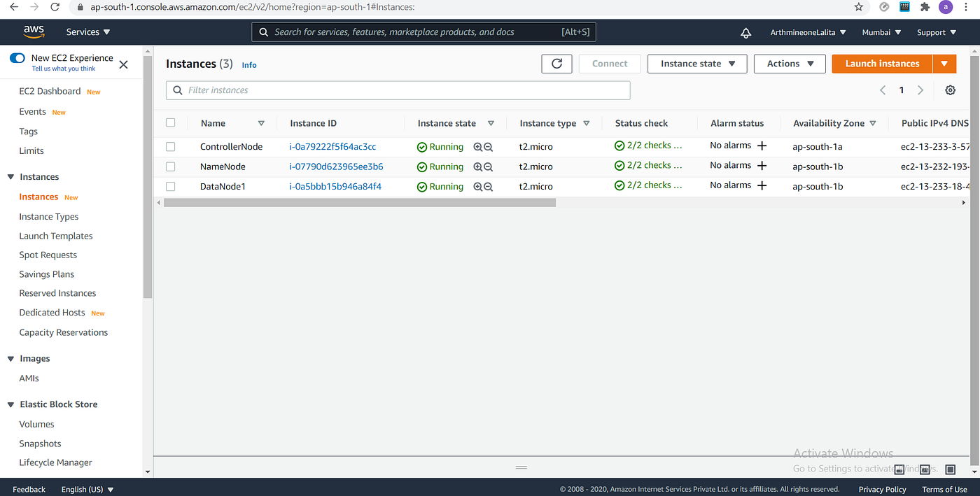
Task: Open EC2 Dashboard in sidebar
Action: (x=50, y=92)
